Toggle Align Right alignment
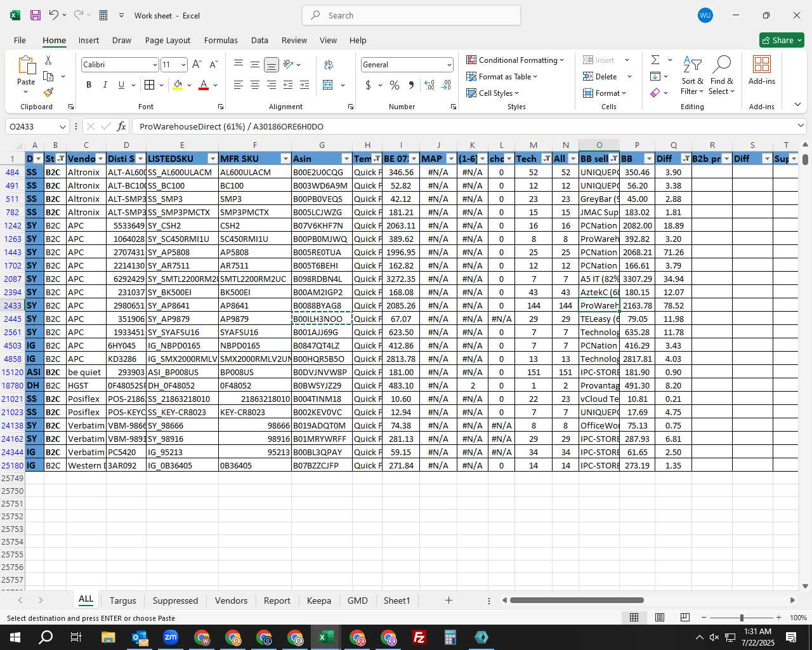The image size is (812, 650). pos(272,85)
